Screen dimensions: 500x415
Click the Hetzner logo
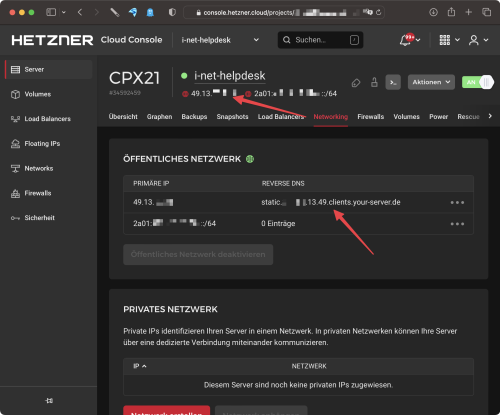[x=52, y=40]
